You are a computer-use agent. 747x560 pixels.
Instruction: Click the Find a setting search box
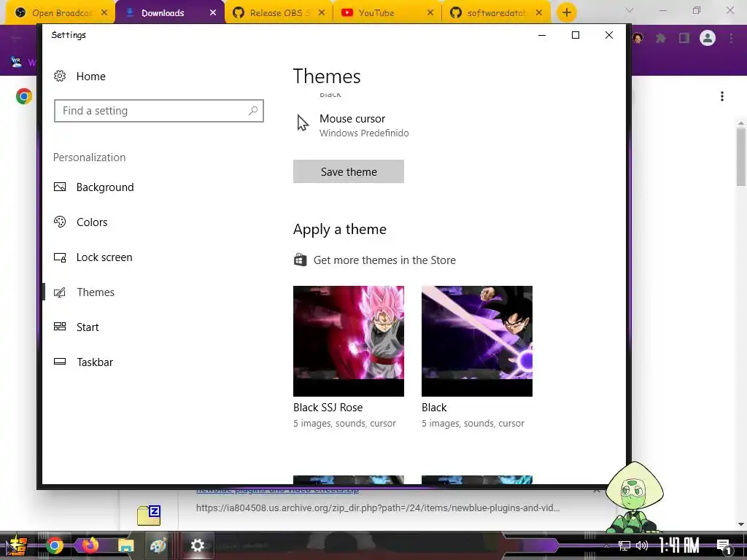[x=158, y=111]
